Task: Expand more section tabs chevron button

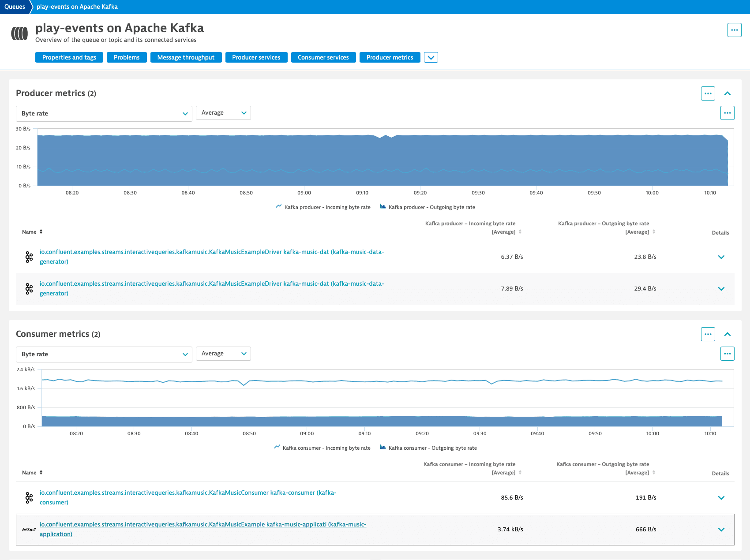Action: coord(431,58)
